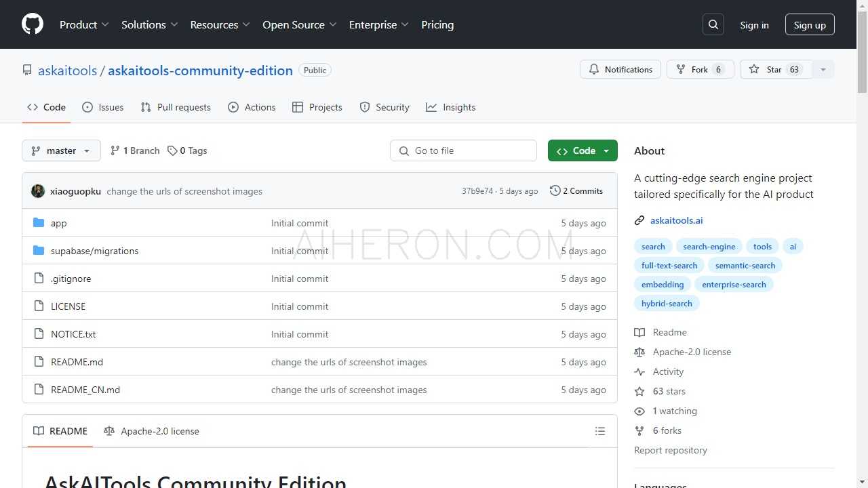Screen dimensions: 868x488
Task: Open the askaitools-community-edition repository link
Action: 200,70
